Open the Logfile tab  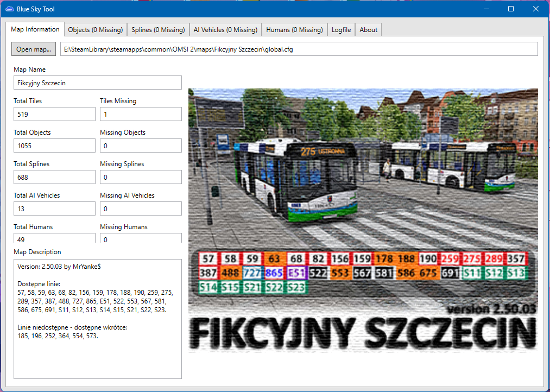(x=341, y=30)
